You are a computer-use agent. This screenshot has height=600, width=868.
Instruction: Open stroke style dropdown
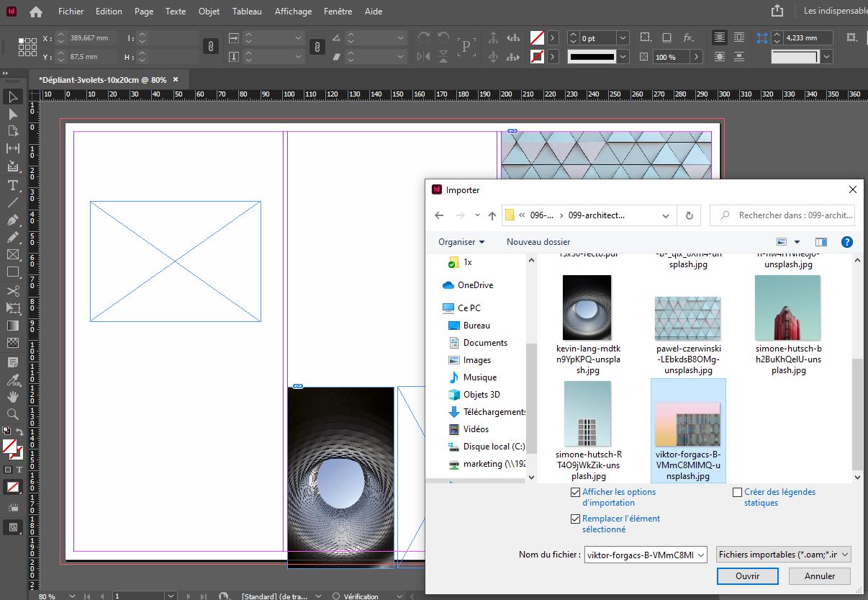[x=623, y=56]
